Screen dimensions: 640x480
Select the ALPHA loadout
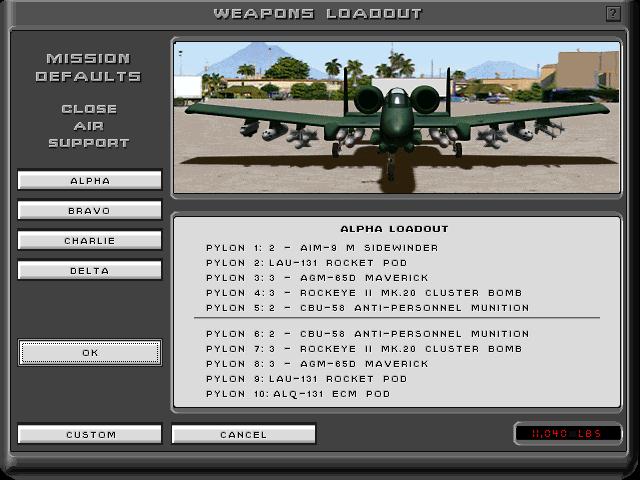coord(90,180)
